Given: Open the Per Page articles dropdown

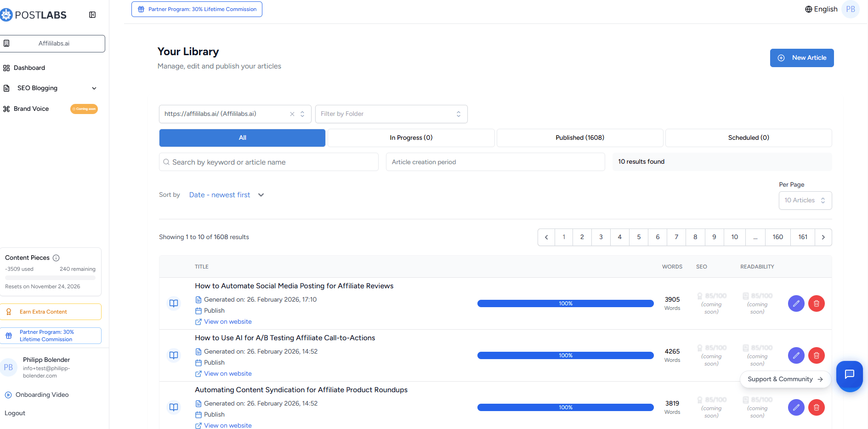Looking at the screenshot, I should pos(805,200).
